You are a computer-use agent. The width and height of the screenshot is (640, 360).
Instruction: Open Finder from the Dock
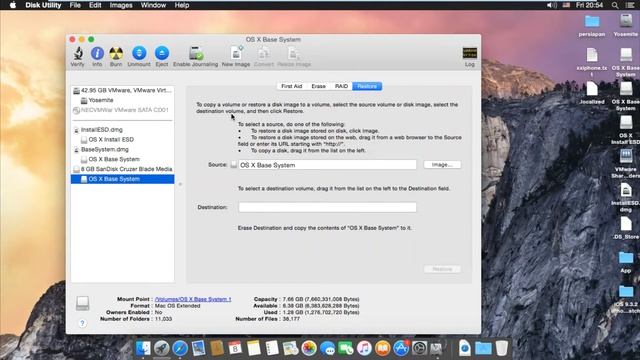point(143,348)
